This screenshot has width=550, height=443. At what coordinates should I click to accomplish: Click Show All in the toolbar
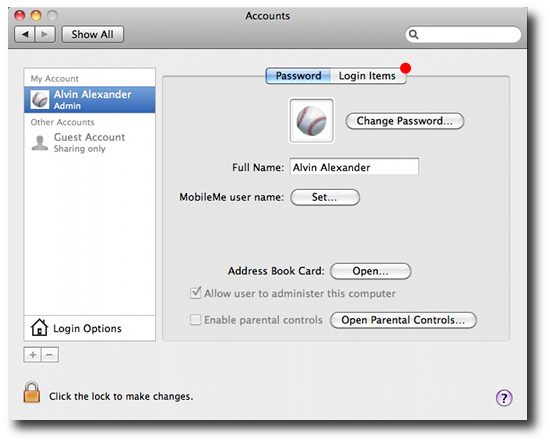click(x=93, y=34)
